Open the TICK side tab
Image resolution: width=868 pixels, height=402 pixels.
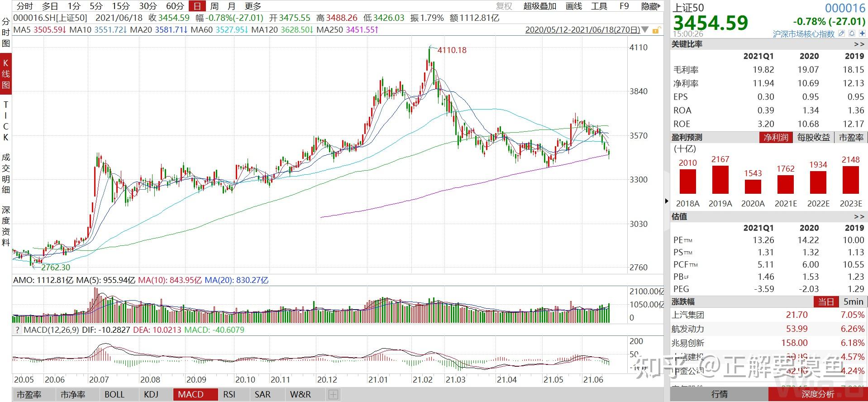(6, 120)
